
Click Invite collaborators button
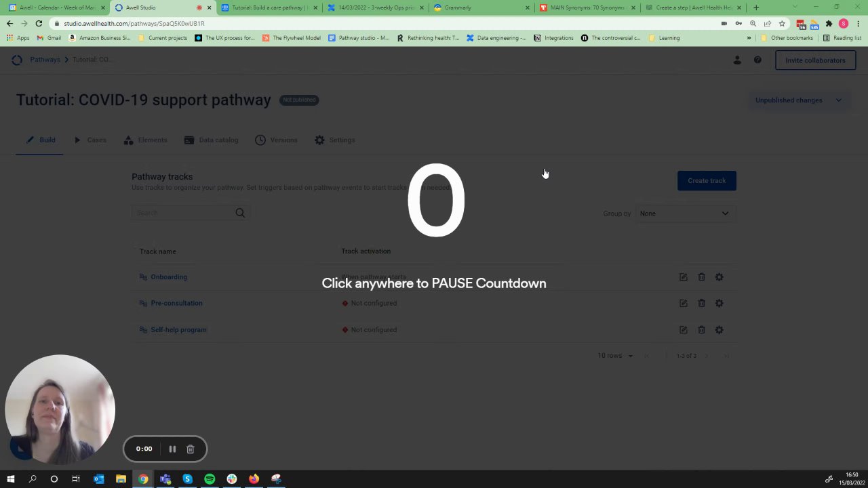(x=815, y=60)
